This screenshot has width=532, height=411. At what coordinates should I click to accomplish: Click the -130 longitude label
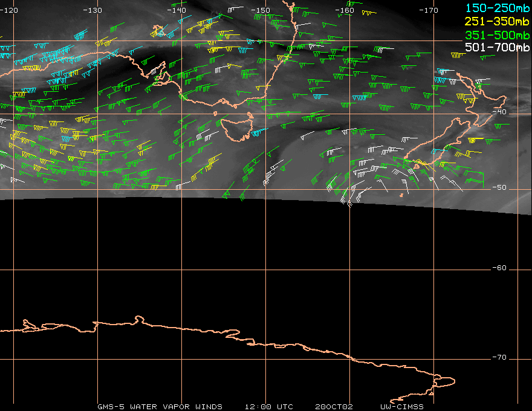[x=92, y=10]
